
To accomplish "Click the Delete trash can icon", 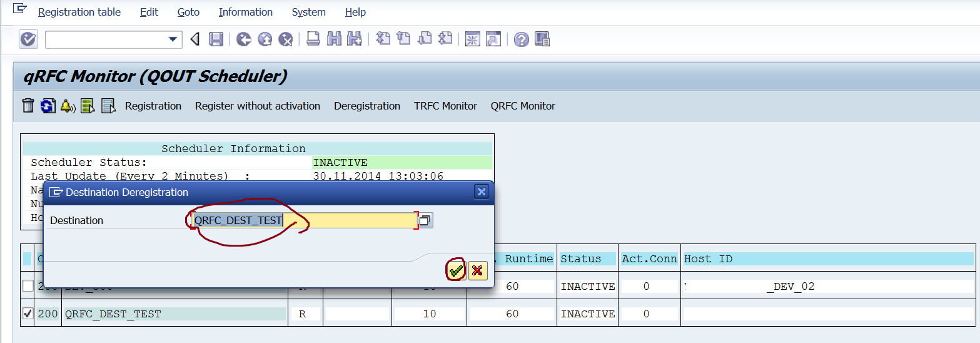I will [x=28, y=106].
